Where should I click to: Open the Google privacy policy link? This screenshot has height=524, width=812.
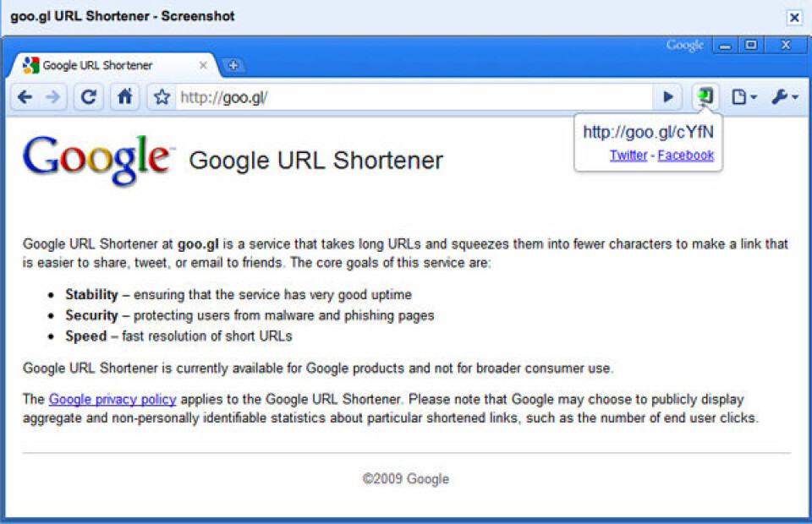(112, 399)
